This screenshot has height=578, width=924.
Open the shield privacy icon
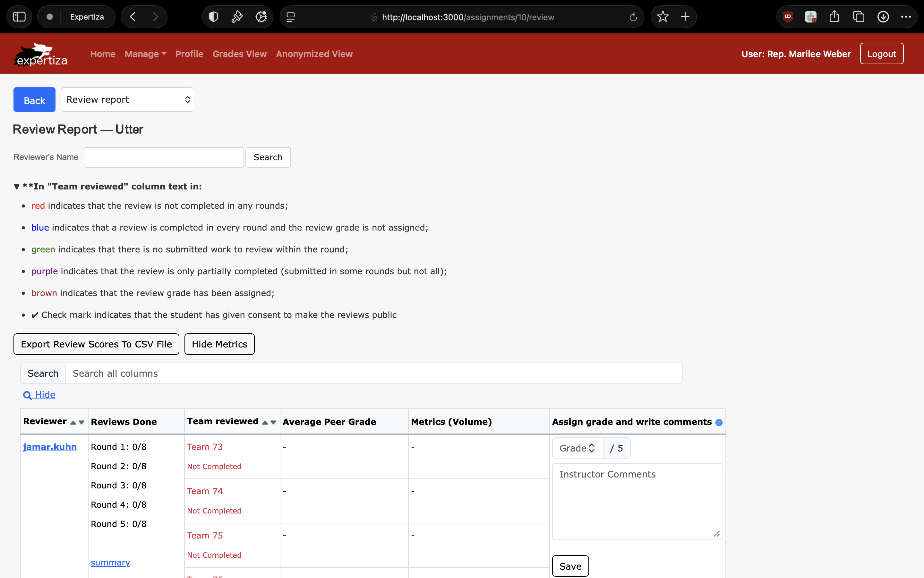tap(213, 17)
